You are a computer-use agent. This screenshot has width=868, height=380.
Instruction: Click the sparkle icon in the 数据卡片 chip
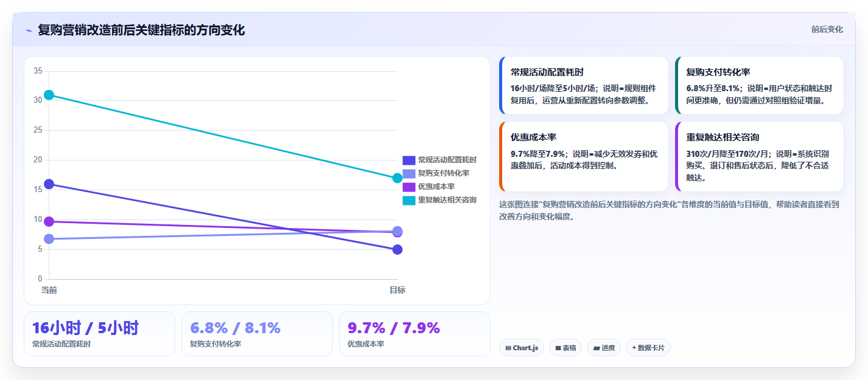[x=634, y=348]
